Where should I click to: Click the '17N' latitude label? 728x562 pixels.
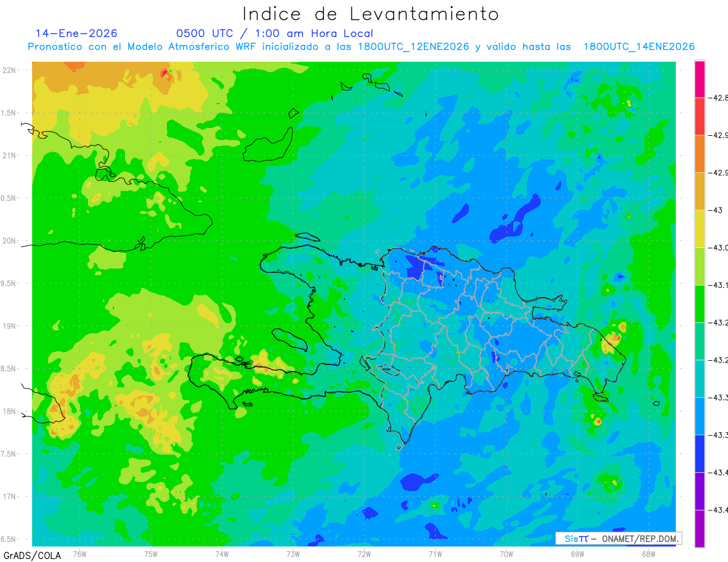pos(8,497)
